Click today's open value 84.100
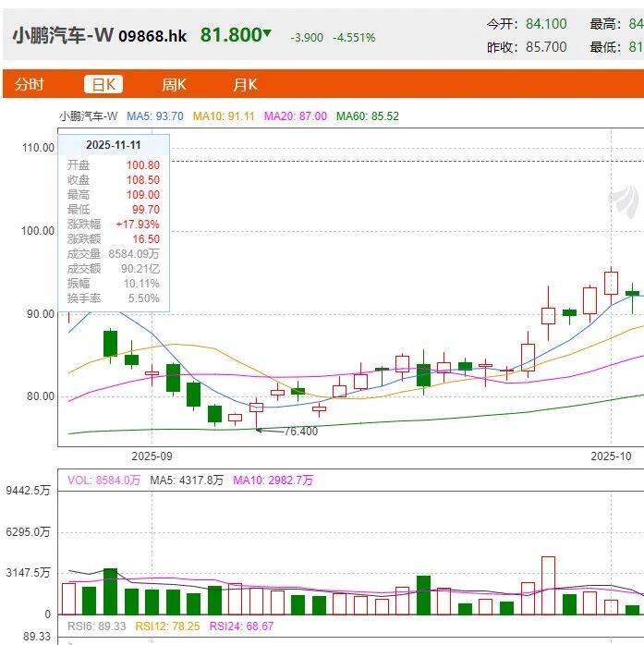644x645 pixels. 546,24
